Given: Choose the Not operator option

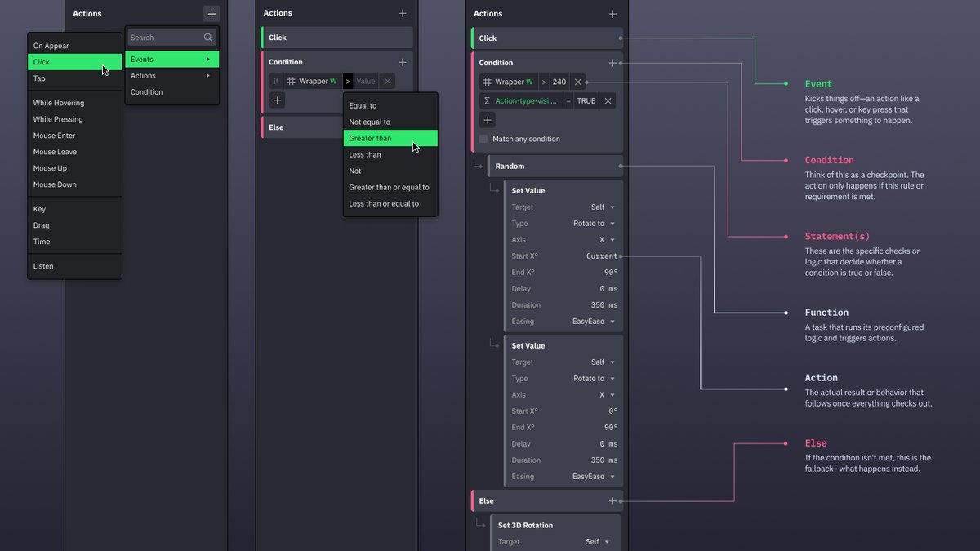Looking at the screenshot, I should coord(390,171).
